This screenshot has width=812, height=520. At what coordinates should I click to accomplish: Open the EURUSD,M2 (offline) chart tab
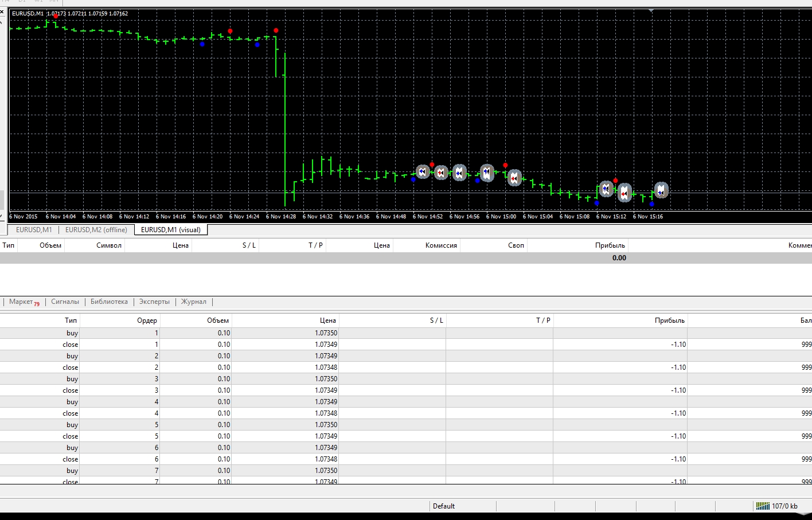tap(96, 230)
